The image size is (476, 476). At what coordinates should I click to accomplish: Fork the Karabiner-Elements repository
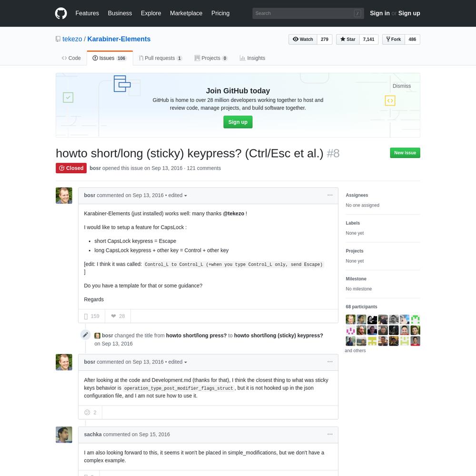[394, 40]
